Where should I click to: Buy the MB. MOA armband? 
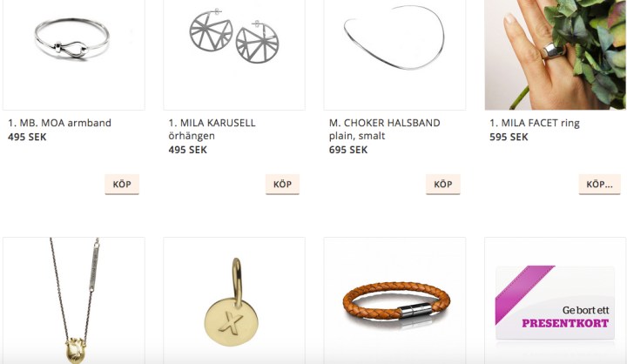(122, 185)
